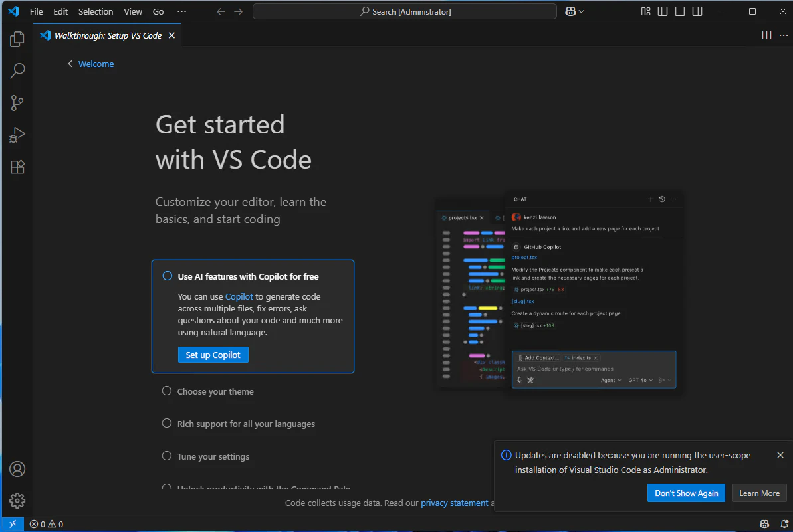Show errors and warnings count in status bar
793x532 pixels.
pyautogui.click(x=47, y=524)
